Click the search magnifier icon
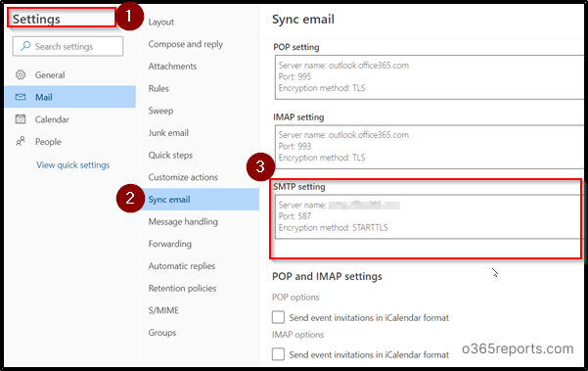Screen dimensions: 588x371 pyautogui.click(x=25, y=46)
